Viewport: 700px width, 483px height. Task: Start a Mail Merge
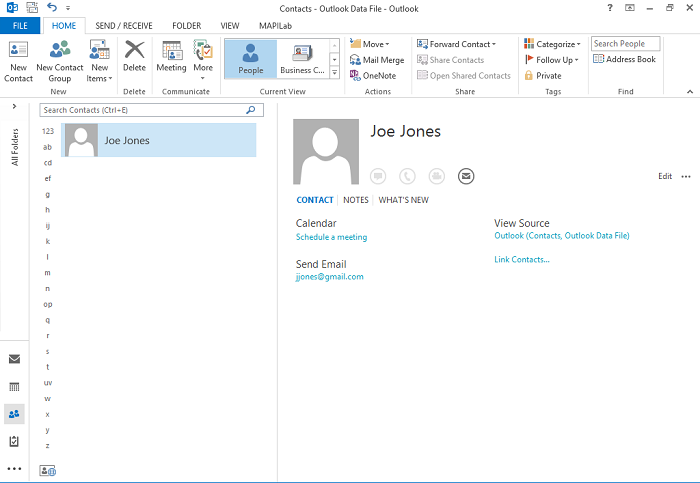(377, 60)
